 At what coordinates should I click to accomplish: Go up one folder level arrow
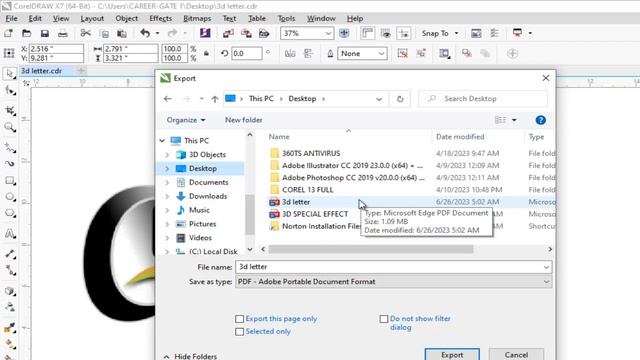click(215, 99)
